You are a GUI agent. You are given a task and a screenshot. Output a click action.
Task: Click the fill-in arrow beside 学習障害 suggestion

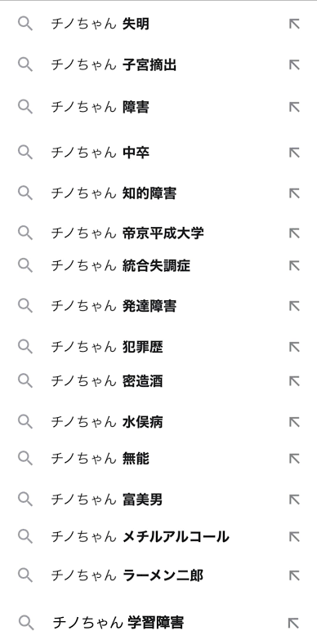[293, 623]
